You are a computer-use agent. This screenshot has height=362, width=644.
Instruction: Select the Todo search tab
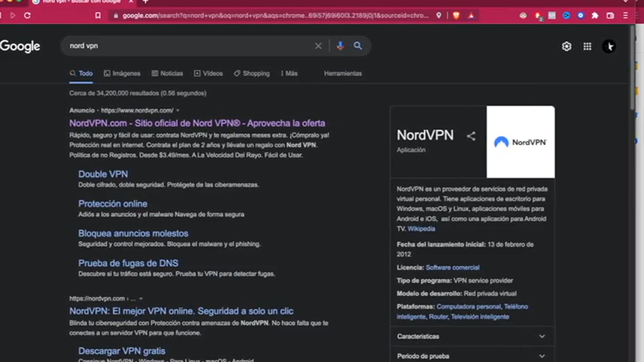tap(81, 73)
